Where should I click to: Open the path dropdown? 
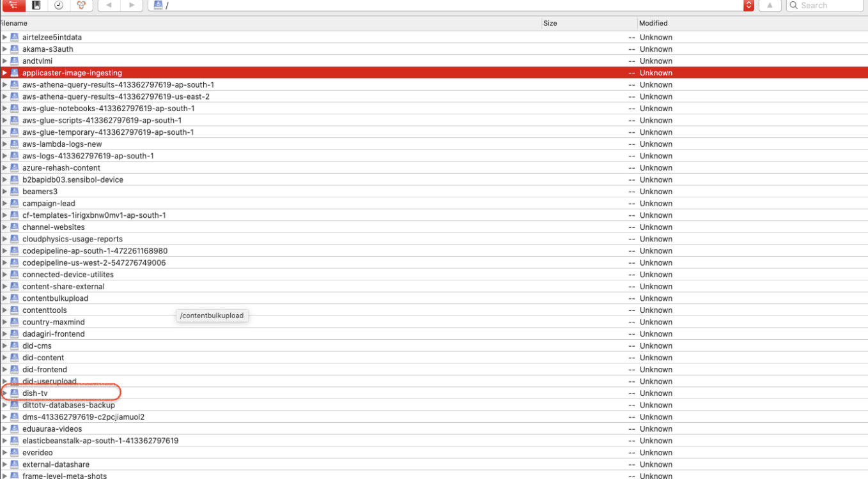pos(749,5)
